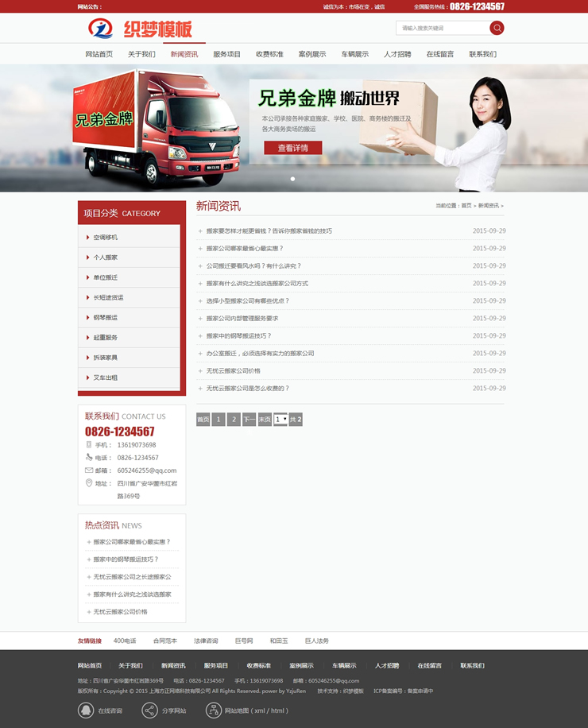The height and width of the screenshot is (728, 588).
Task: Open the 400电话 friendly link
Action: pos(125,641)
